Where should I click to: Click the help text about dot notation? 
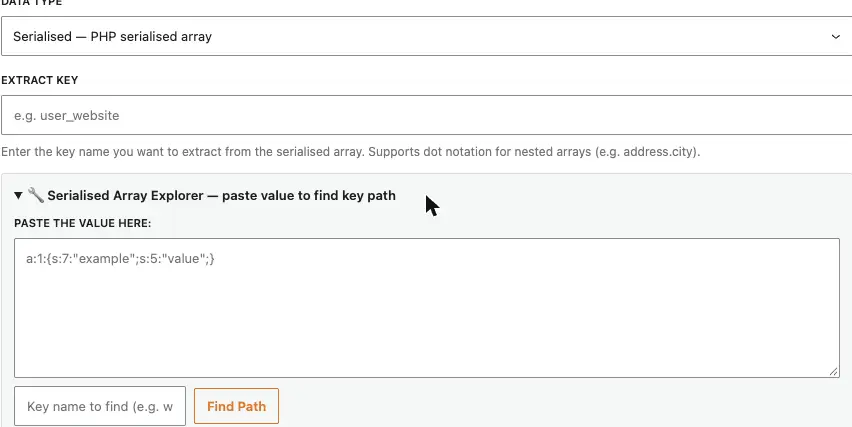pos(350,152)
